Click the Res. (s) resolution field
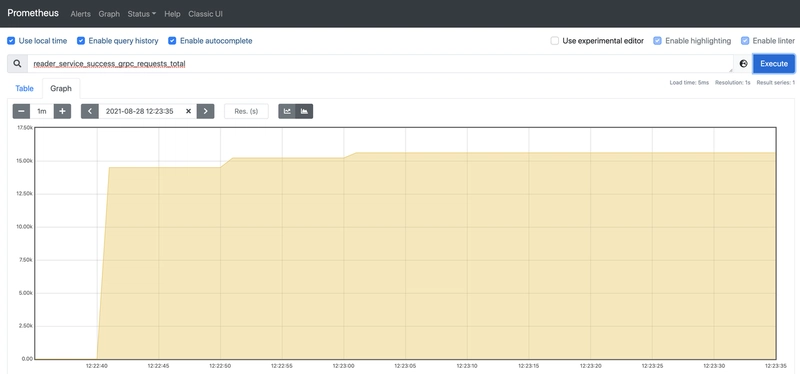 tap(246, 111)
